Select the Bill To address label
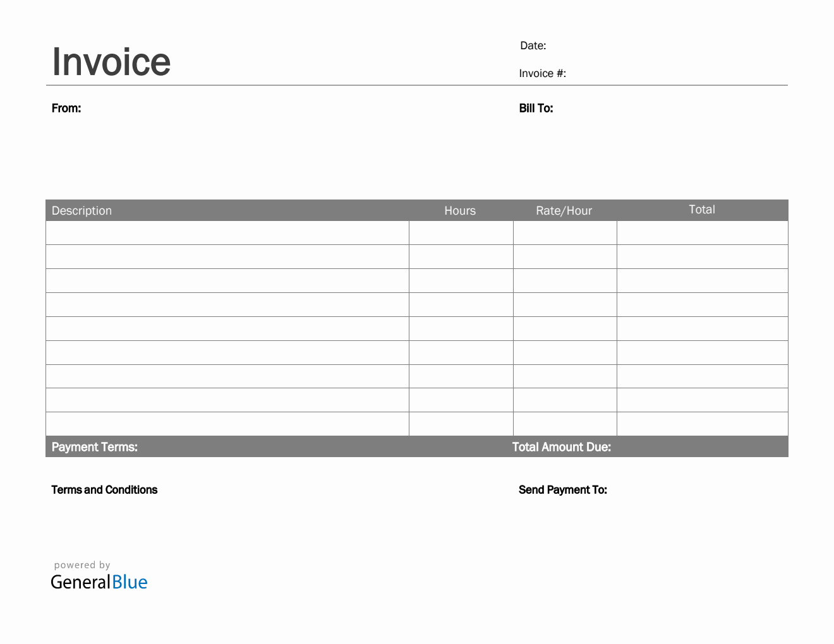 (536, 108)
